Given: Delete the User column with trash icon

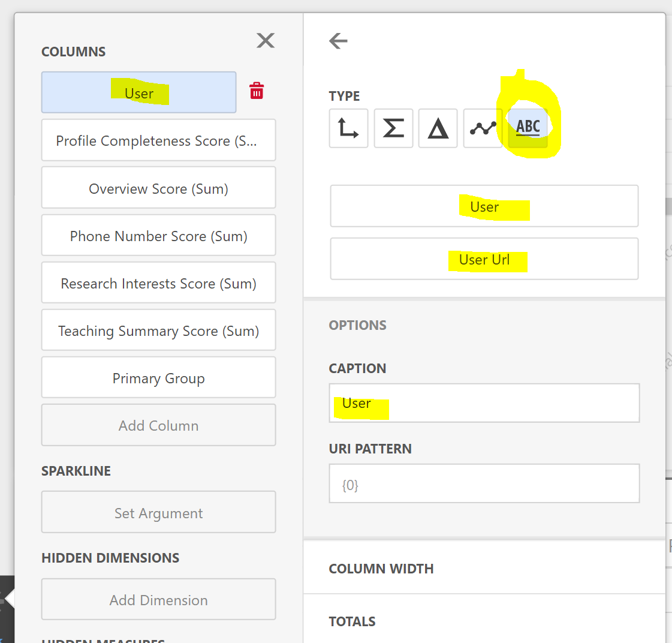Looking at the screenshot, I should (257, 91).
